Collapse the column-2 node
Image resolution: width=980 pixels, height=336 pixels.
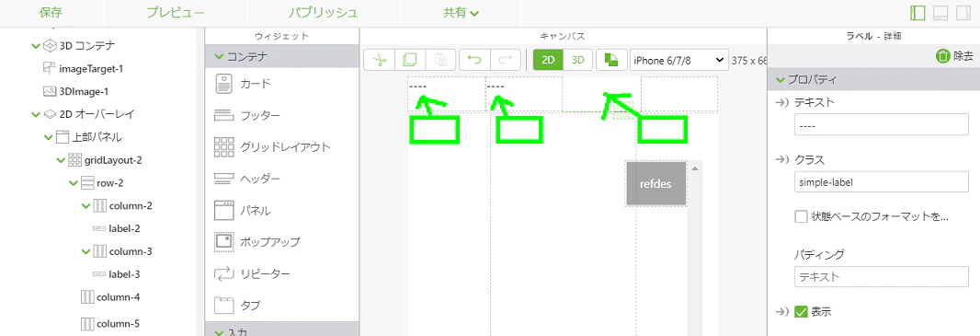click(x=86, y=206)
